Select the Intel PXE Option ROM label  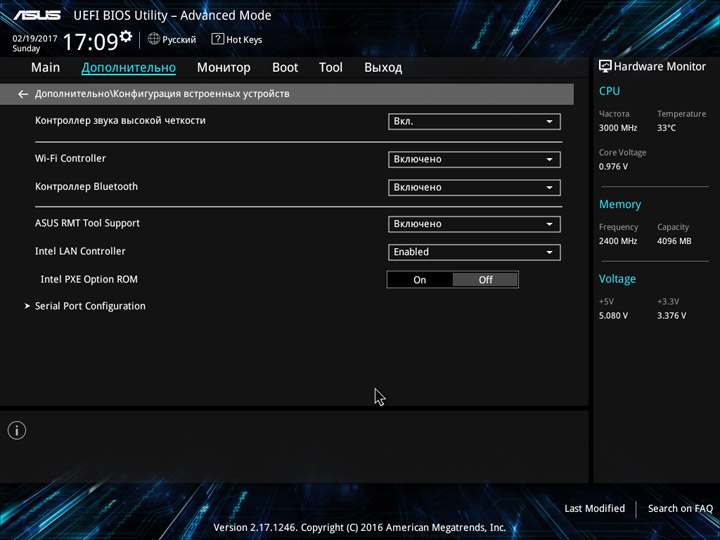click(89, 279)
